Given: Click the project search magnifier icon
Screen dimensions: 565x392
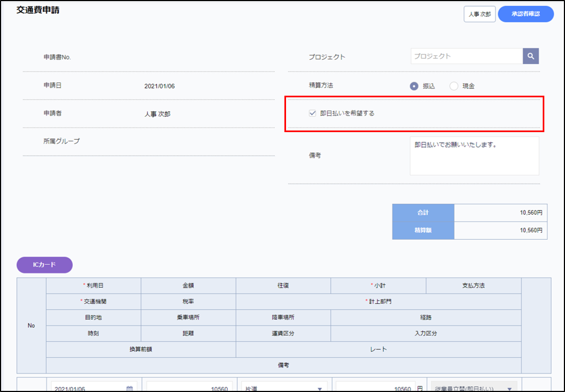Looking at the screenshot, I should point(531,56).
